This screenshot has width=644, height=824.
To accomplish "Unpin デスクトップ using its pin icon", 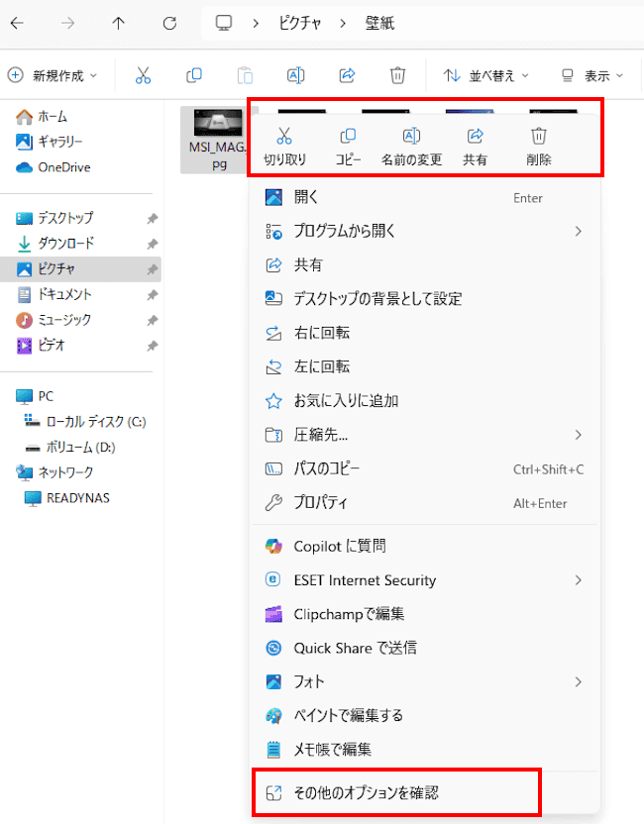I will point(152,218).
